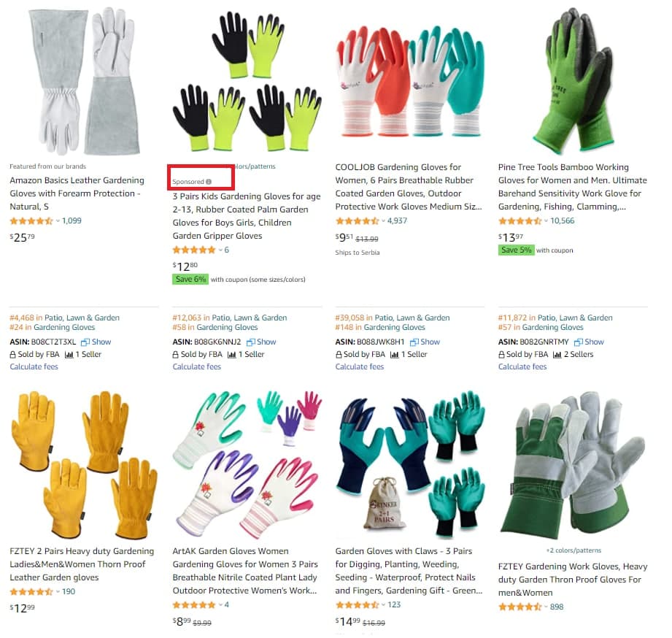The width and height of the screenshot is (672, 638).
Task: Select the Save 5% coupon badge
Action: (516, 250)
